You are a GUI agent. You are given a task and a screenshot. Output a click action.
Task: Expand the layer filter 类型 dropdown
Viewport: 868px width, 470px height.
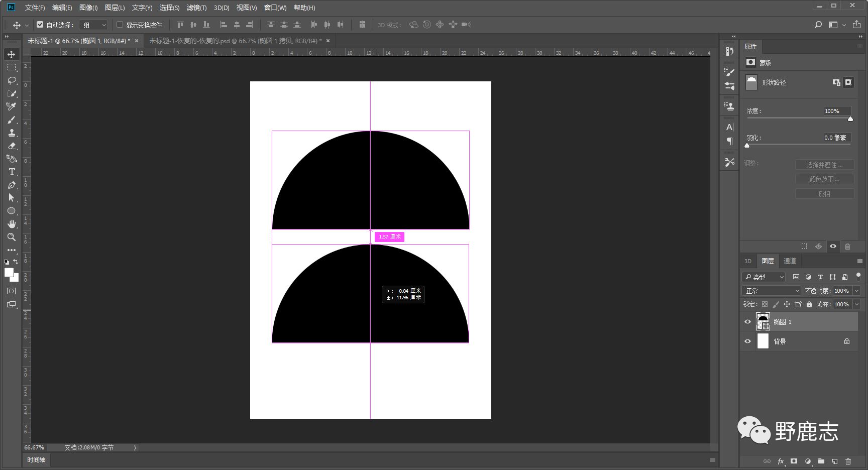[764, 277]
